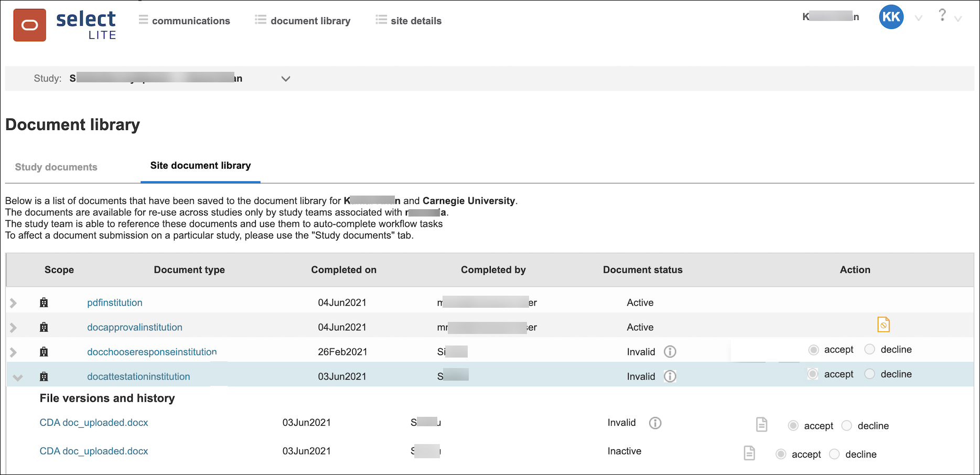Click the cancel document icon for docapprovalinstitution
The width and height of the screenshot is (980, 475).
[x=883, y=324]
